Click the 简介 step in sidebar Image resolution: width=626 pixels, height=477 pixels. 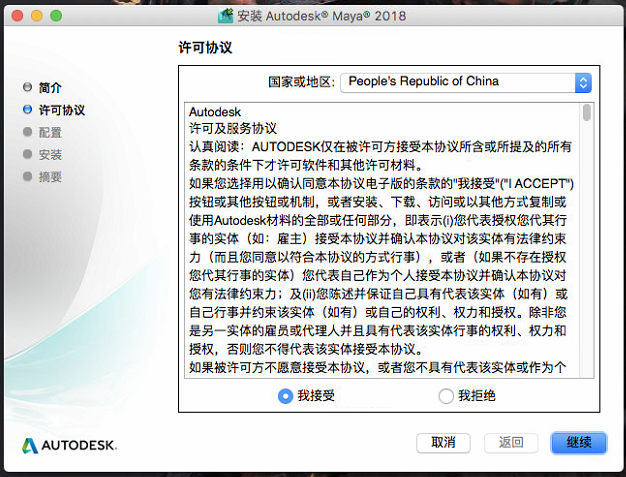(x=50, y=87)
